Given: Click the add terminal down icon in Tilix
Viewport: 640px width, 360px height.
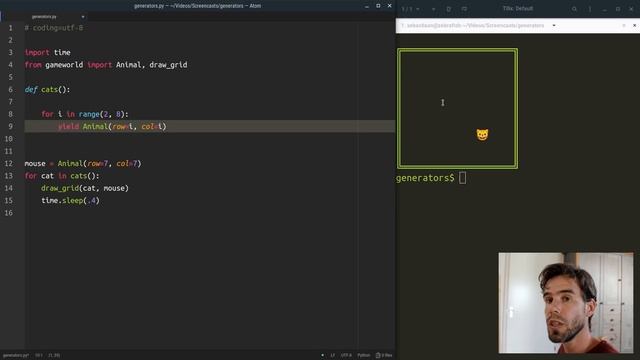Looking at the screenshot, I should pyautogui.click(x=464, y=9).
